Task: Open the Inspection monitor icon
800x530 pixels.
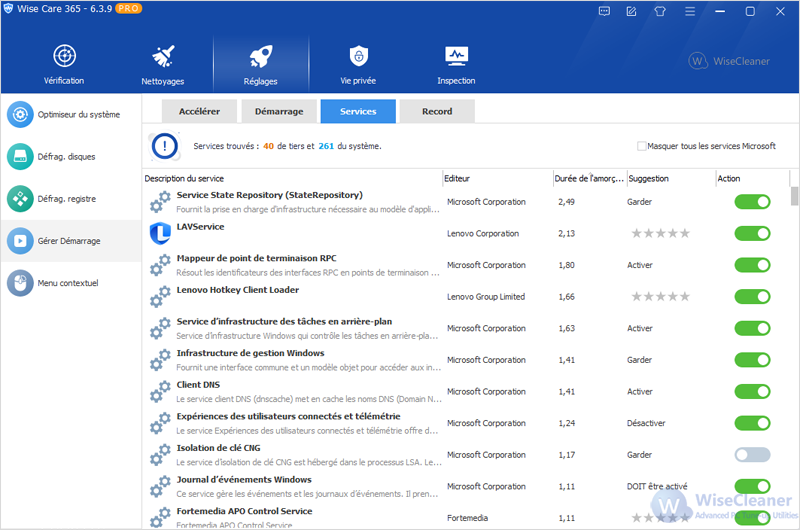Action: pyautogui.click(x=456, y=56)
